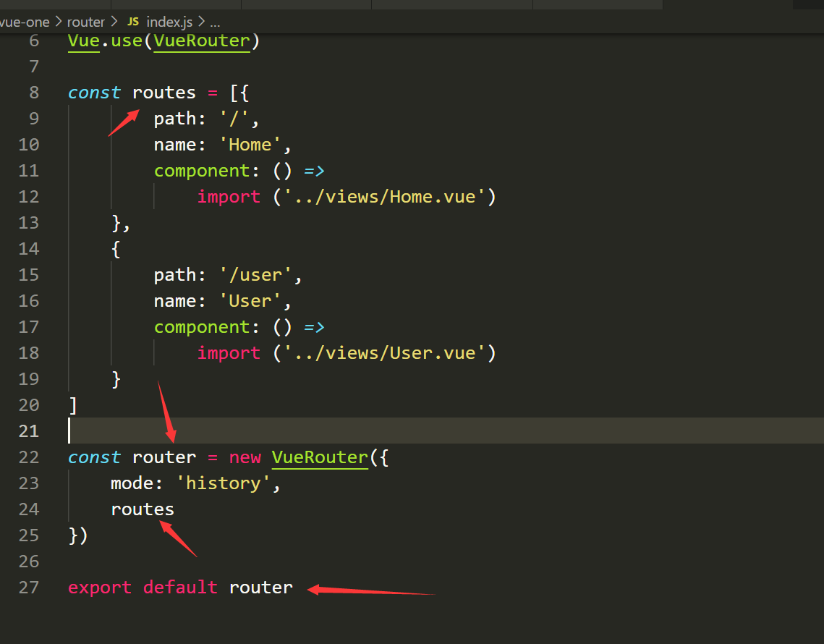Click the 'mode' key on line 23
The height and width of the screenshot is (644, 824).
point(132,483)
